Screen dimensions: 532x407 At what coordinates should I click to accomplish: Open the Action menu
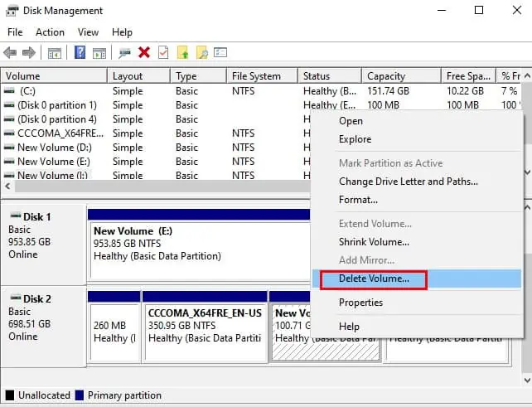click(x=51, y=32)
